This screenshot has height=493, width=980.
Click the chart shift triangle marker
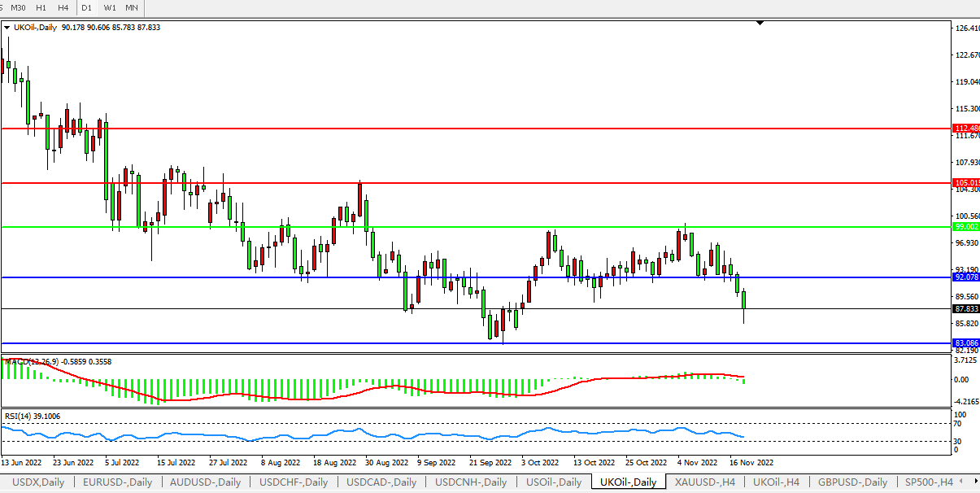coord(760,24)
